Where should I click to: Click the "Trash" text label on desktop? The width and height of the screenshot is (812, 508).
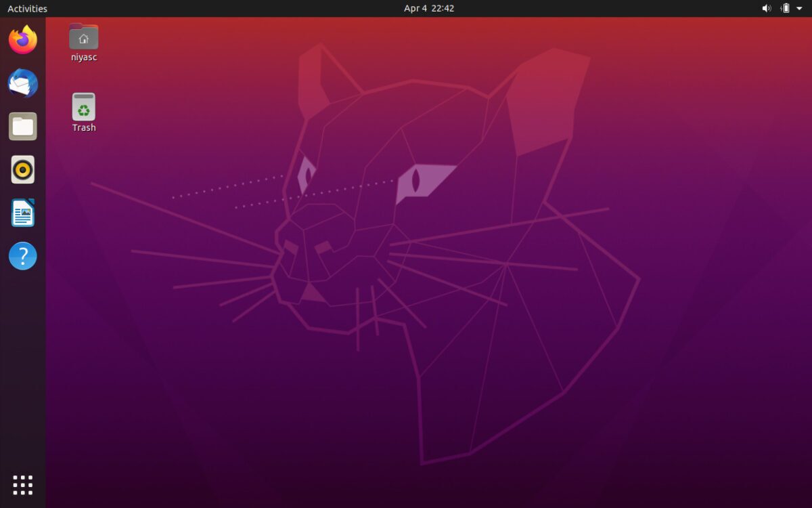(84, 128)
